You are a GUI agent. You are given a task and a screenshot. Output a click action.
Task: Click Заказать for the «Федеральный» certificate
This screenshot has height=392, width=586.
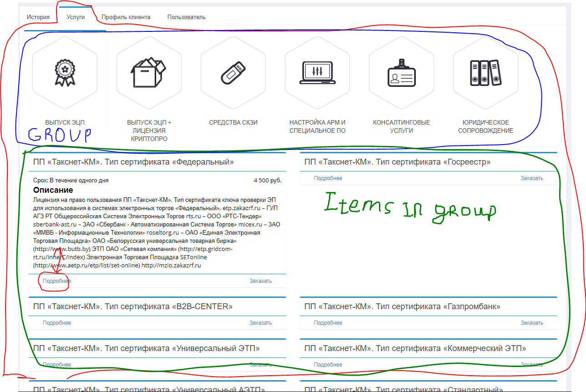261,281
